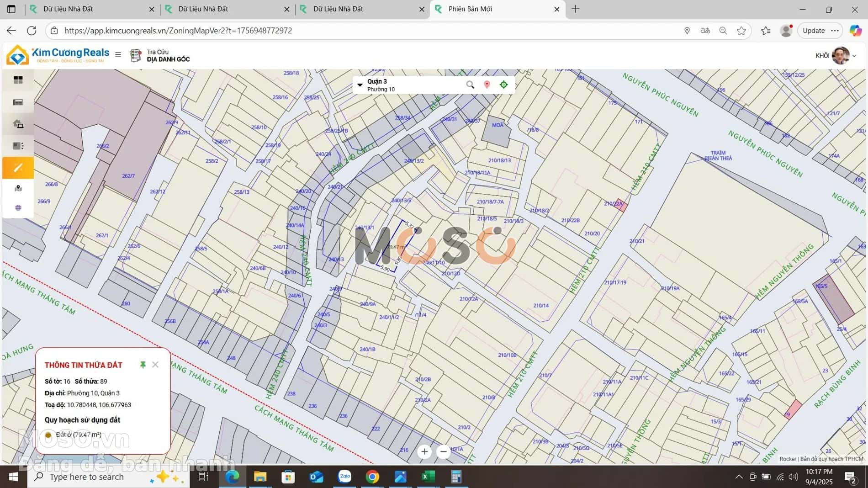Select the second sidebar card icon
This screenshot has width=868, height=488.
(18, 102)
